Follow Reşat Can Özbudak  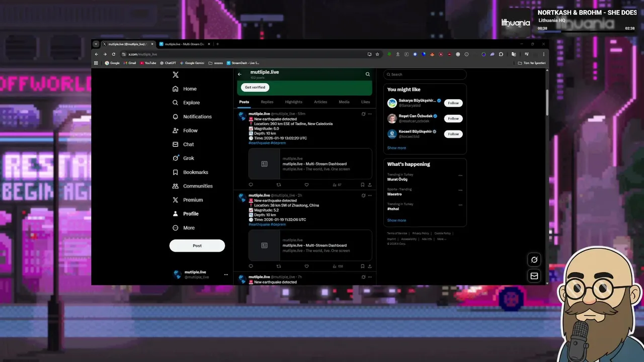pos(453,119)
